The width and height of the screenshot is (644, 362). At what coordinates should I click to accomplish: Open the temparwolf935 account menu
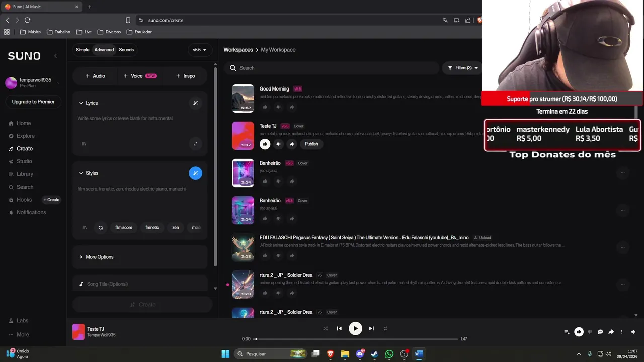[33, 83]
